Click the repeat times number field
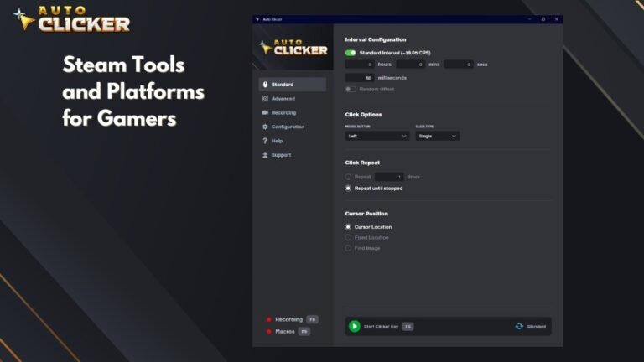 click(x=389, y=177)
